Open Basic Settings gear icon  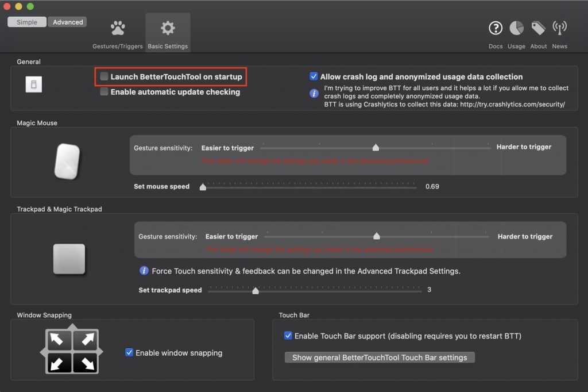point(168,28)
